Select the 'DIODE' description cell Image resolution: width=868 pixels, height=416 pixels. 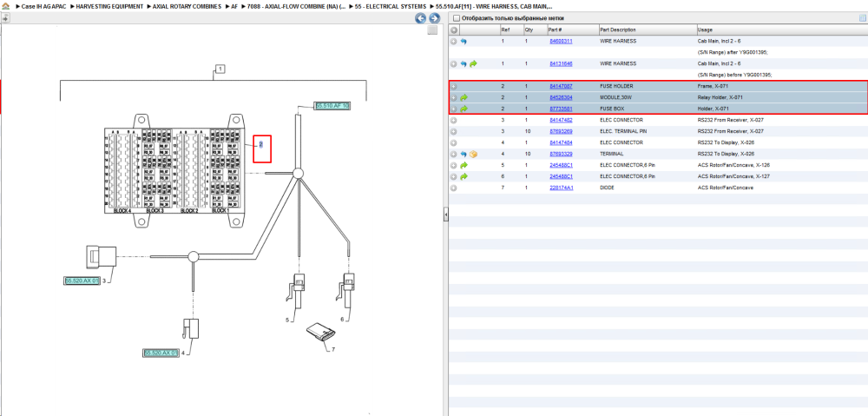point(608,188)
